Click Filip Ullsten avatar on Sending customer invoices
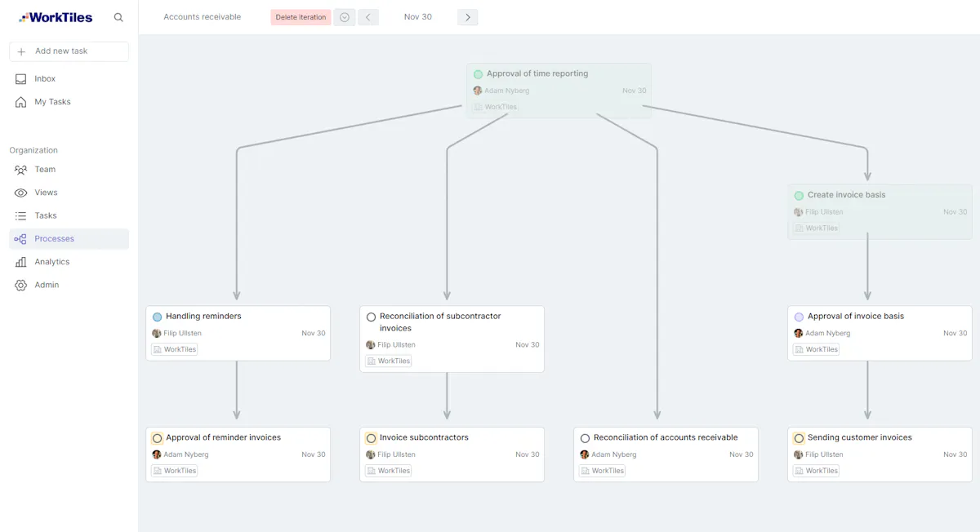This screenshot has width=980, height=532. pyautogui.click(x=799, y=454)
